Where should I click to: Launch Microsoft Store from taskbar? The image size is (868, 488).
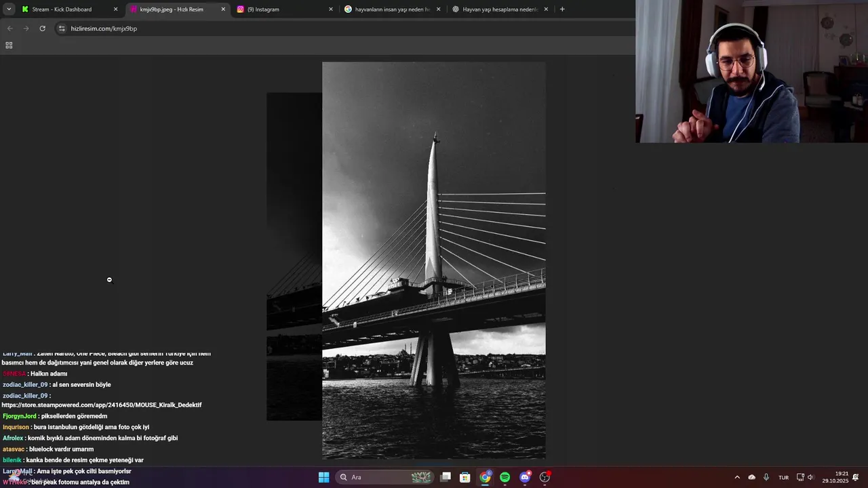[465, 477]
